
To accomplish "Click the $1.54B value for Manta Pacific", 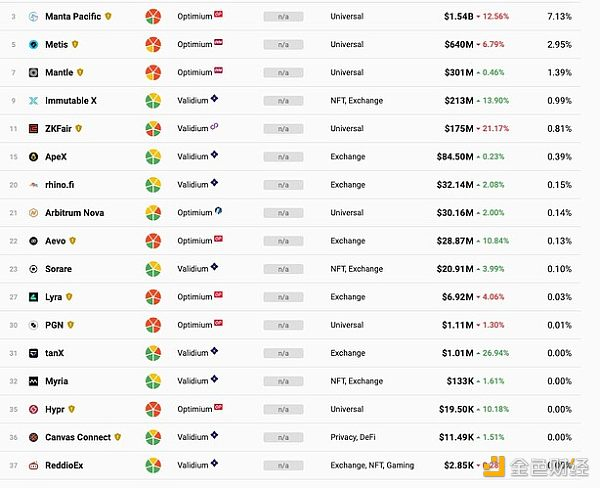I will tap(460, 17).
